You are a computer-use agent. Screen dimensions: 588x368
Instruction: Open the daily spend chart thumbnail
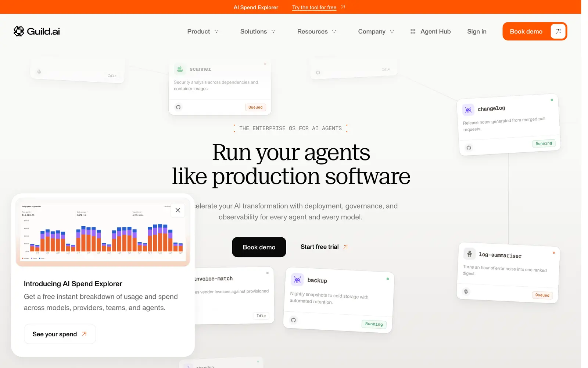103,232
